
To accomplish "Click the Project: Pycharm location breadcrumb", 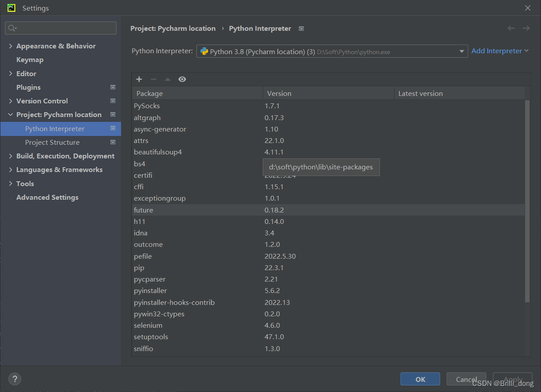I will point(173,29).
